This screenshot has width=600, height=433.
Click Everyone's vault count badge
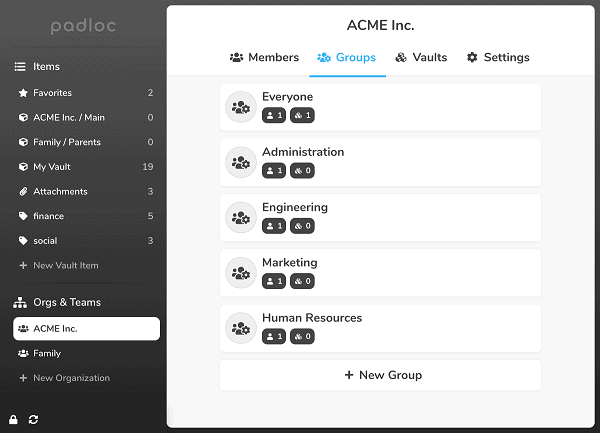point(302,116)
